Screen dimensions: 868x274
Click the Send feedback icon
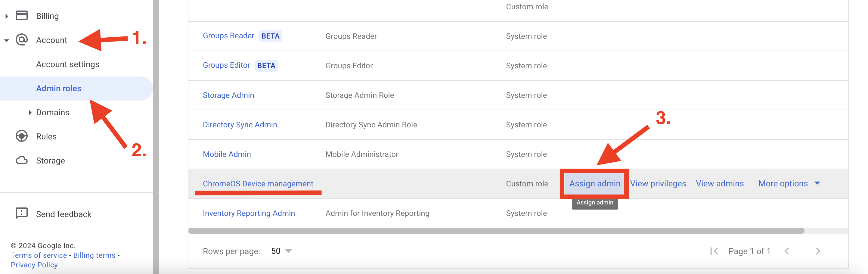22,214
